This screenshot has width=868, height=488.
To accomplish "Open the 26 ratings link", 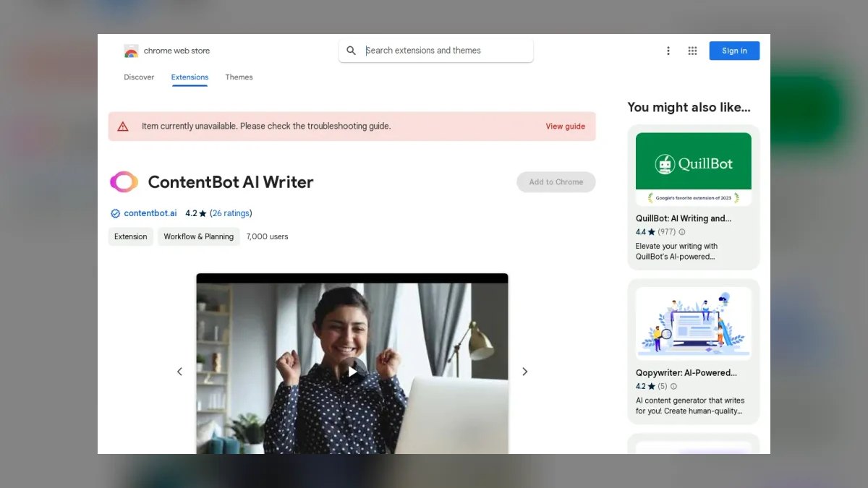I will pyautogui.click(x=231, y=213).
